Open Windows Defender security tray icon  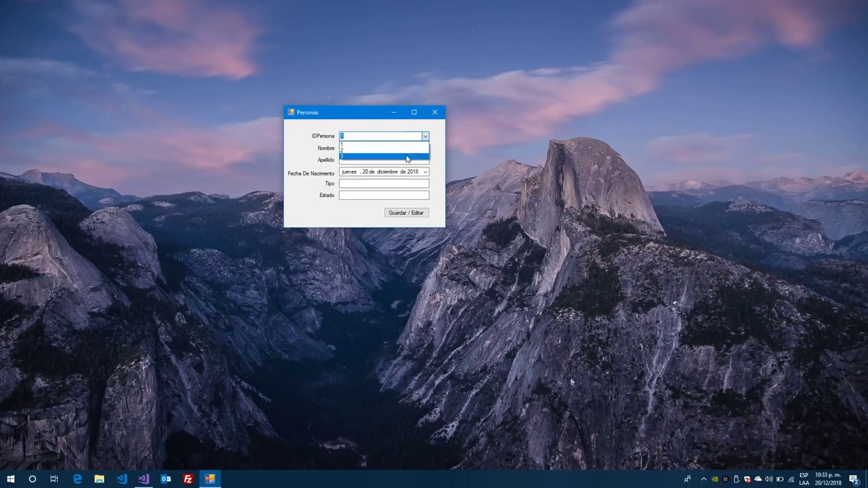pyautogui.click(x=747, y=479)
